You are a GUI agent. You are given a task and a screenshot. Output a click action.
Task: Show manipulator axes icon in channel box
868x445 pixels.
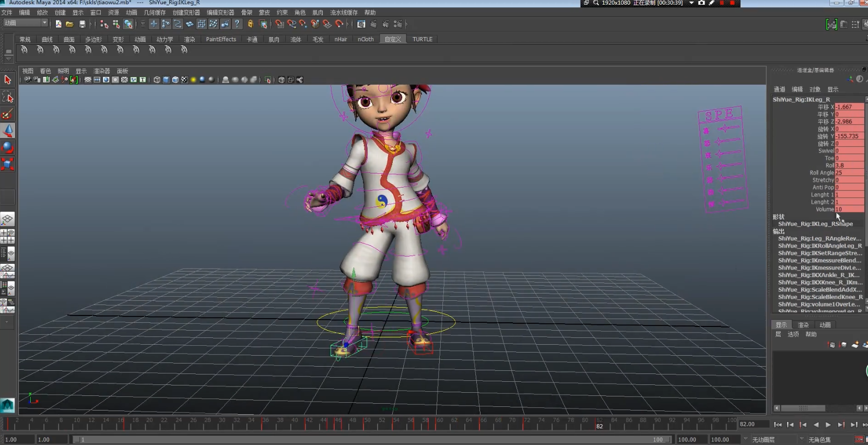(x=851, y=79)
